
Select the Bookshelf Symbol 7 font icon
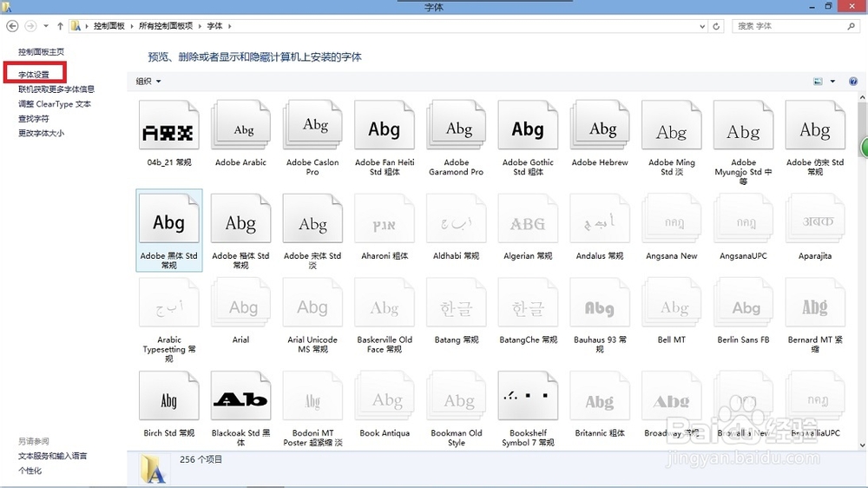pyautogui.click(x=528, y=395)
